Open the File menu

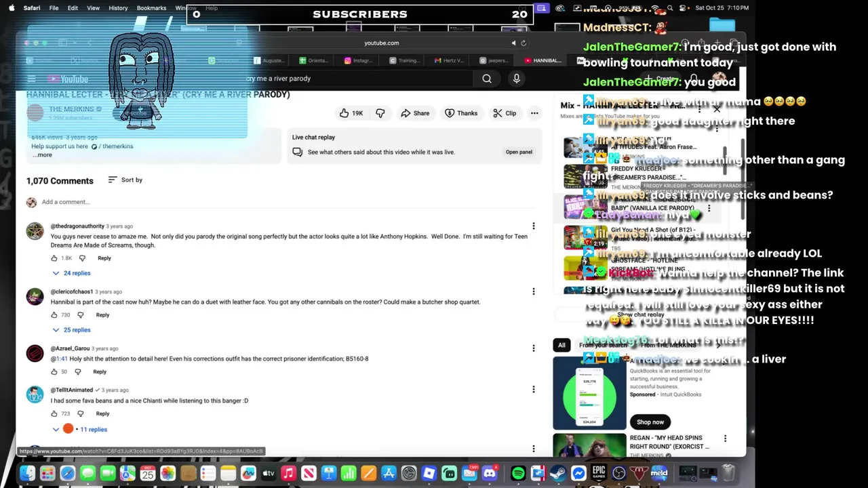pos(54,8)
